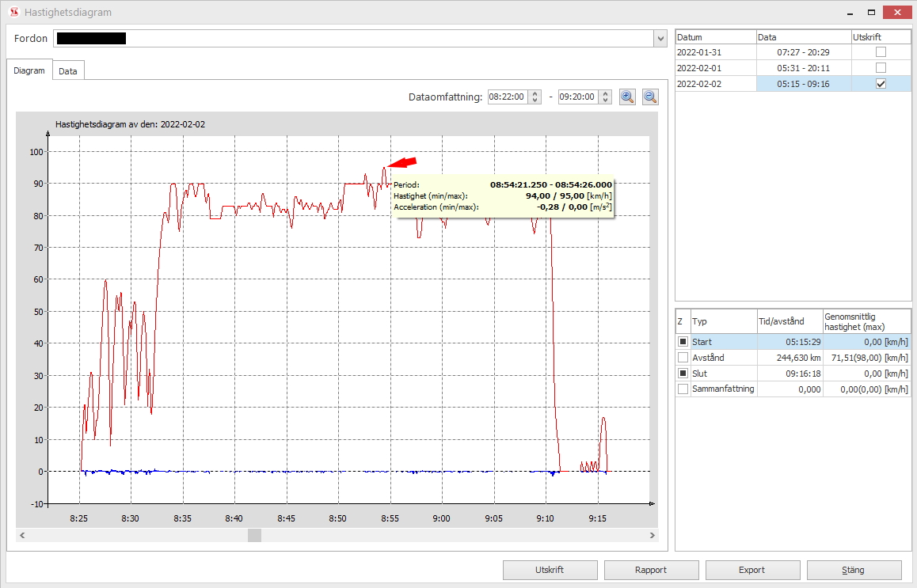Maximize the Hastighetsdiagram window
This screenshot has height=588, width=917.
(871, 12)
